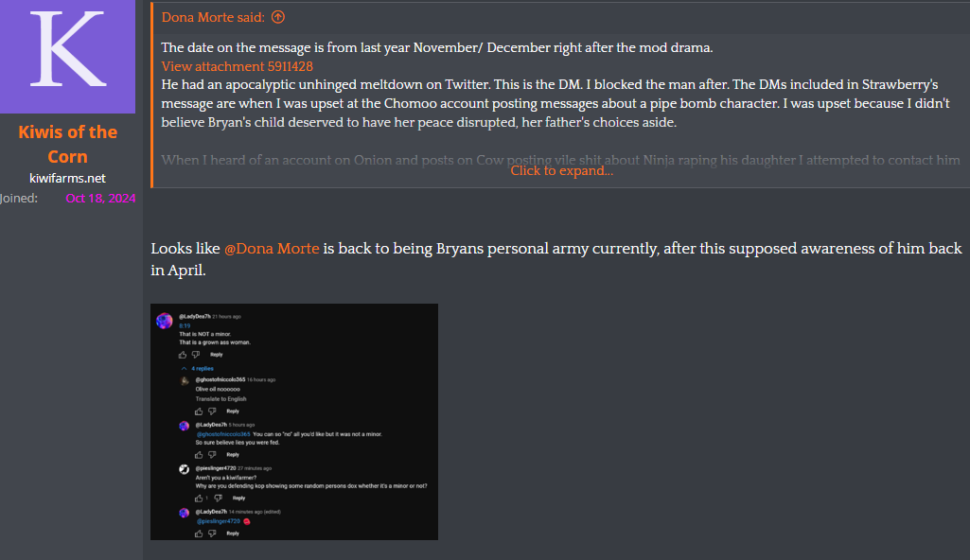970x560 pixels.
Task: Click thumbs-up icon under LadyDea7h's top comment
Action: pos(183,355)
